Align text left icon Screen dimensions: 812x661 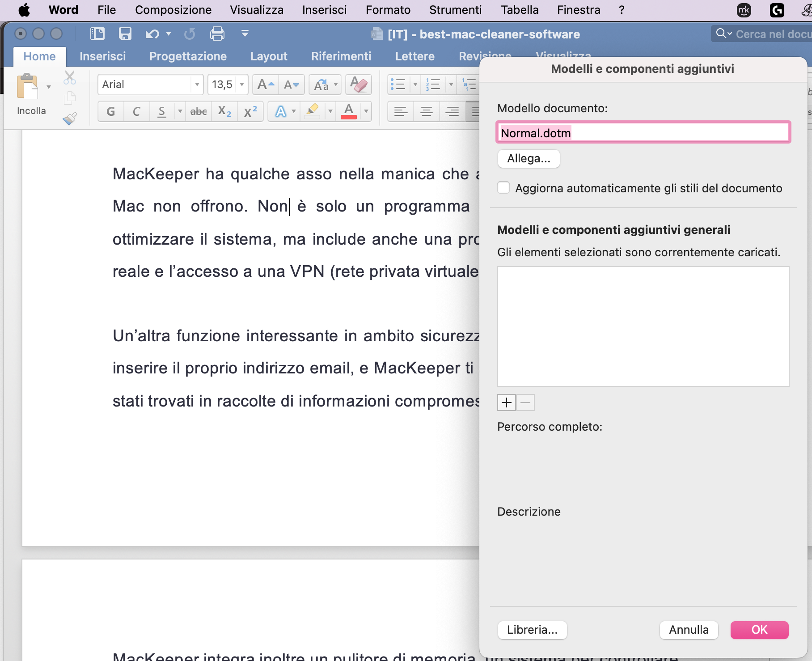pos(401,111)
